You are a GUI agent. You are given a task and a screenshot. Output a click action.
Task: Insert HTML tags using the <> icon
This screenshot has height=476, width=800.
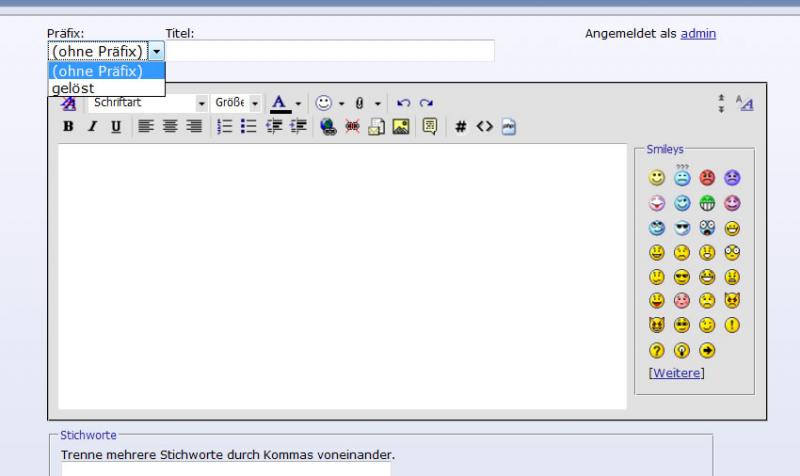tap(484, 127)
